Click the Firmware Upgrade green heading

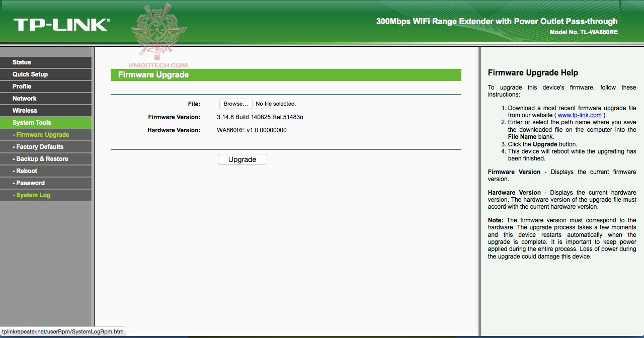(x=286, y=75)
